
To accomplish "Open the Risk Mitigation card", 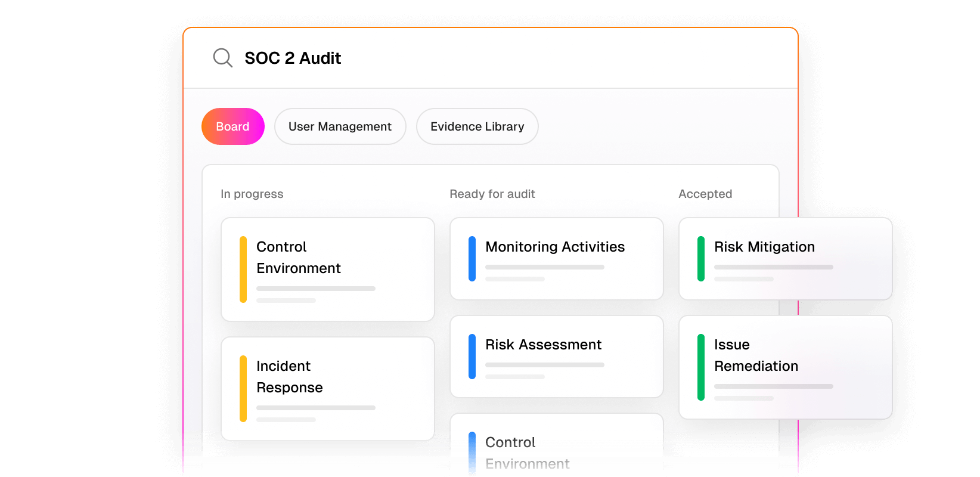I will (786, 259).
